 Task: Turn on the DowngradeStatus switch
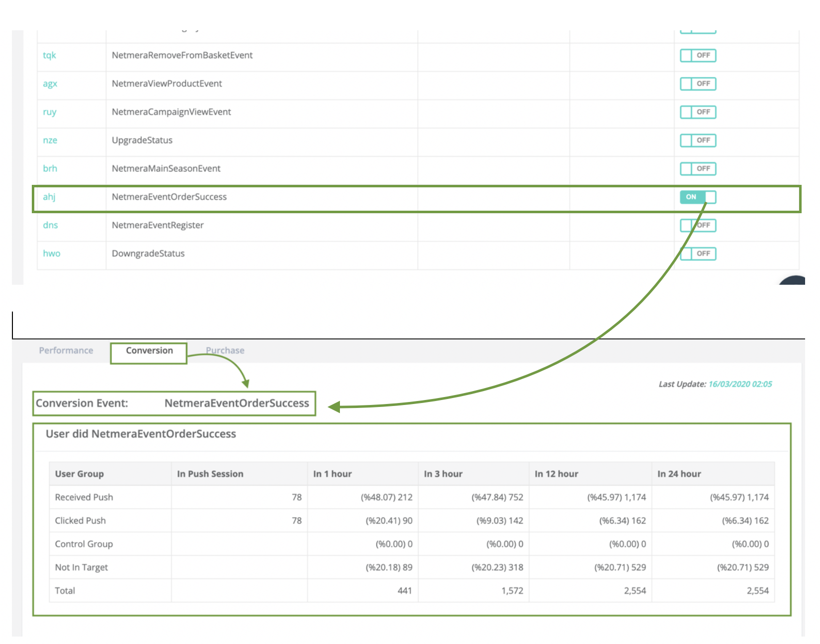tap(698, 253)
